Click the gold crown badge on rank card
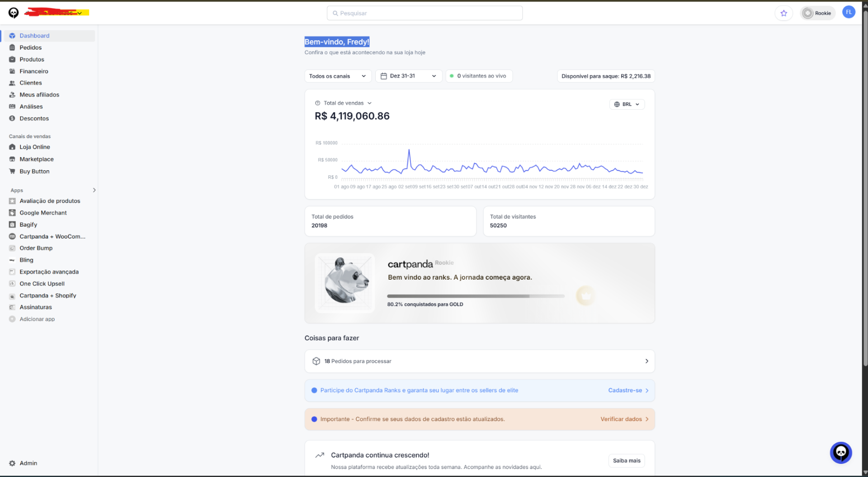This screenshot has width=868, height=477. (585, 296)
